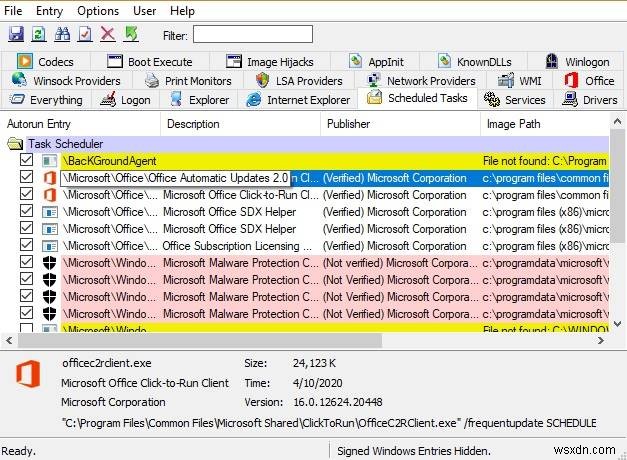The image size is (627, 460).
Task: Click the horizontal scrollbar right arrow
Action: pos(601,340)
